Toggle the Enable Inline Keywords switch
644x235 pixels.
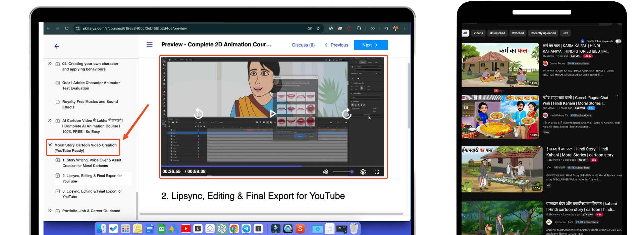coord(618,41)
